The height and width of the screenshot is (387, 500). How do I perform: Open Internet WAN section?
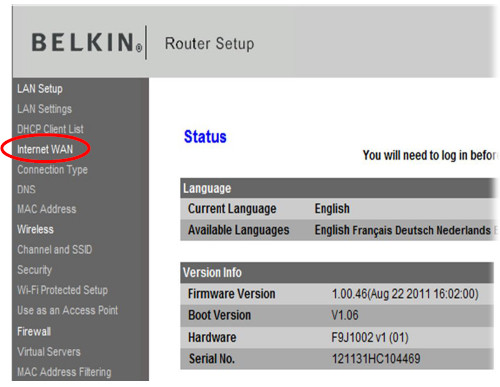point(45,149)
